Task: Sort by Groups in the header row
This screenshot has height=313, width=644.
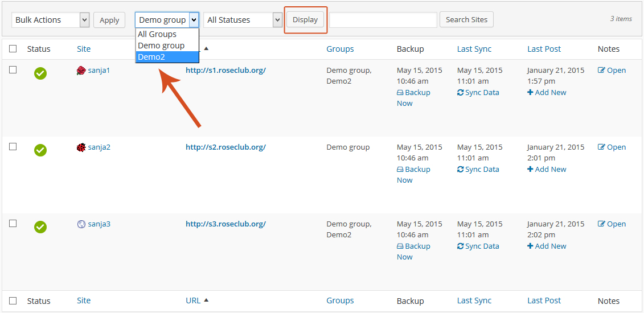Action: 340,49
